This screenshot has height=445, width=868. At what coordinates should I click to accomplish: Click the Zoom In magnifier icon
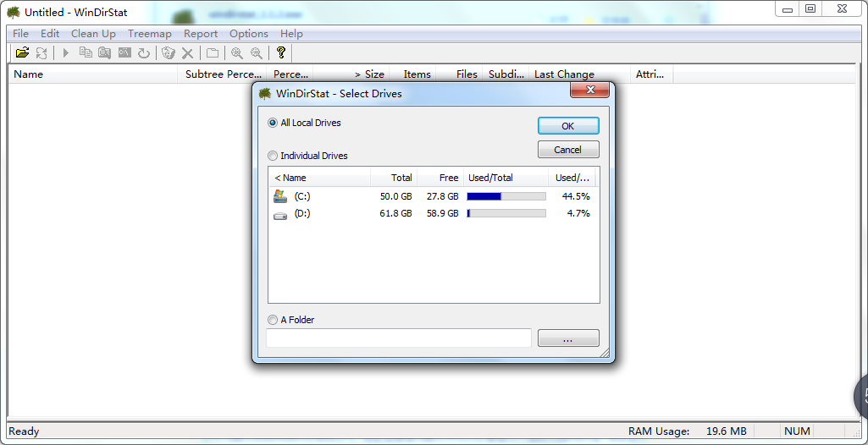(237, 53)
